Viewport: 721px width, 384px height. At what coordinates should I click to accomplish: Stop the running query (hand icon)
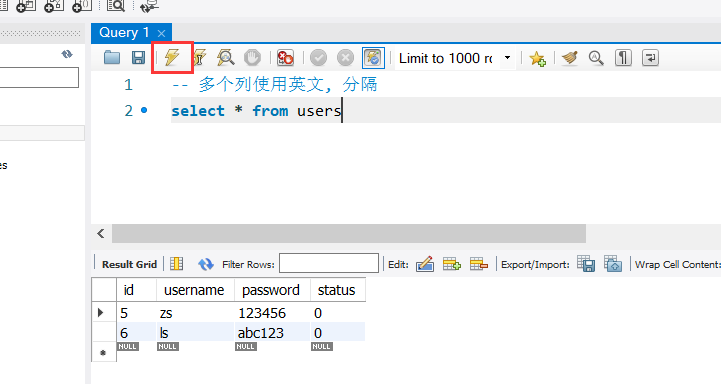click(x=252, y=58)
